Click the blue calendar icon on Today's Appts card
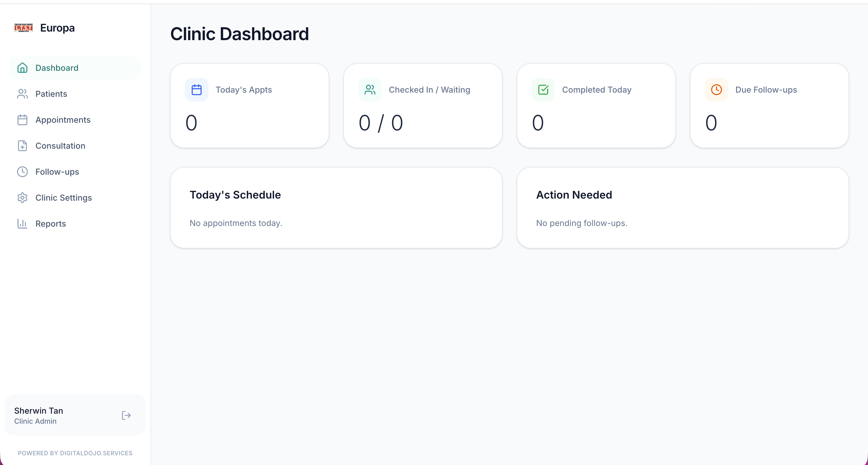Image resolution: width=868 pixels, height=465 pixels. pos(196,90)
